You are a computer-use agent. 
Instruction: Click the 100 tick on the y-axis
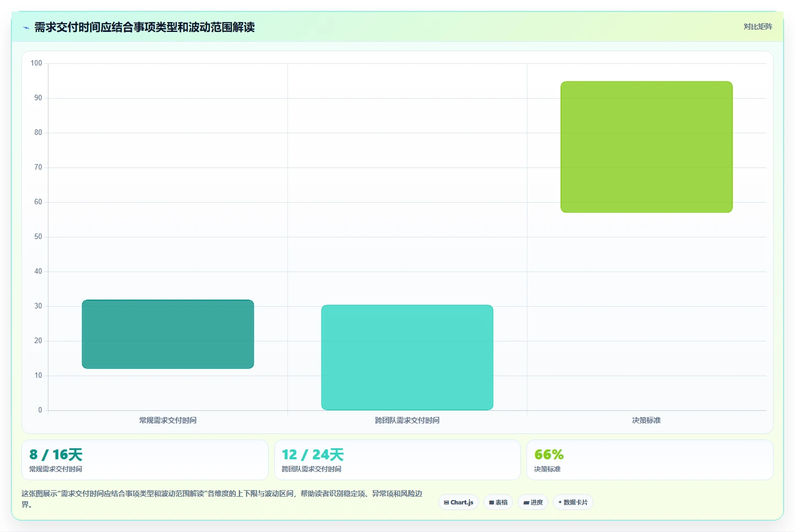pos(36,63)
